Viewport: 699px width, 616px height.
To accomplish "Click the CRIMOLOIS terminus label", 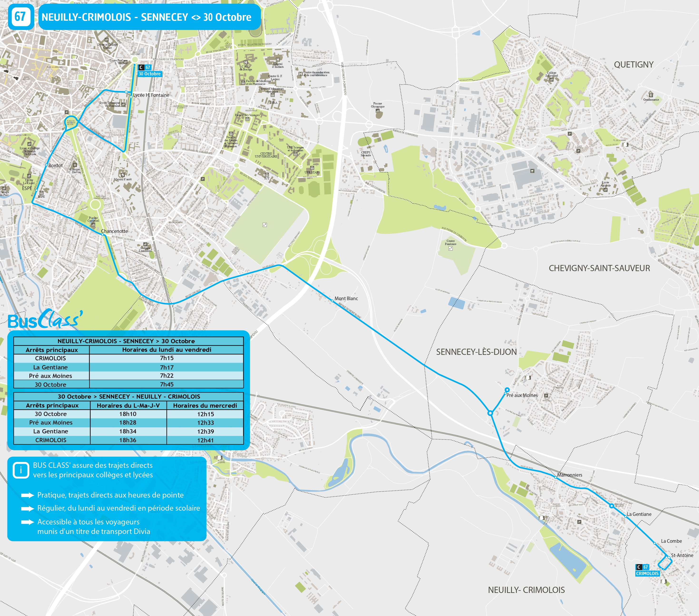I will pyautogui.click(x=647, y=574).
